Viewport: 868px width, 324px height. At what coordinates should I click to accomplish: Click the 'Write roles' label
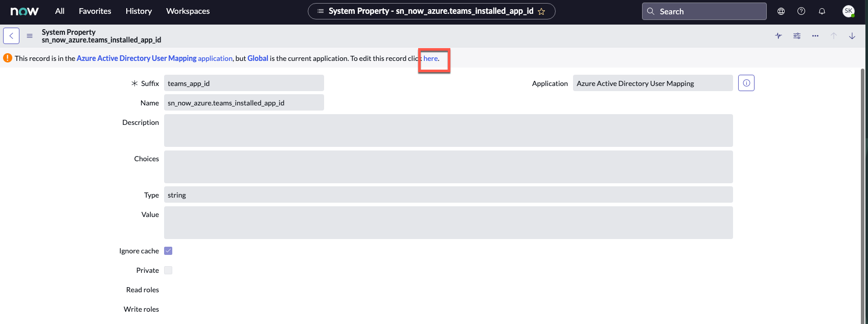[x=141, y=309]
